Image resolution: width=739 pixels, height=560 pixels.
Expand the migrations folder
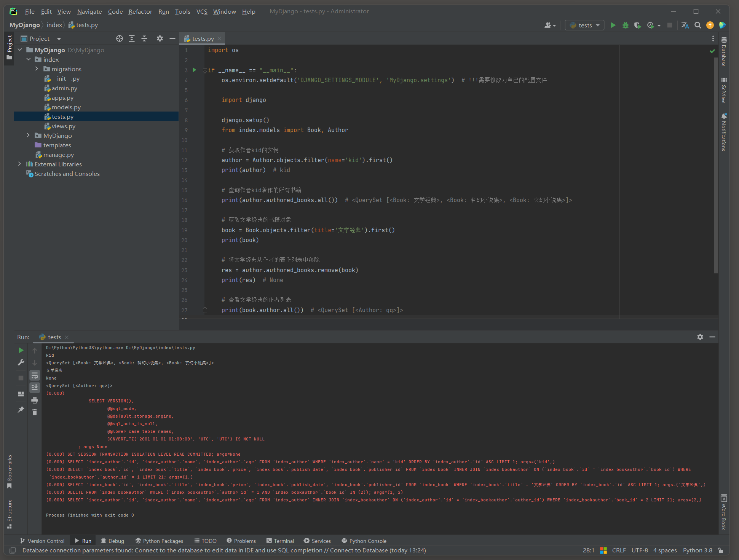37,69
